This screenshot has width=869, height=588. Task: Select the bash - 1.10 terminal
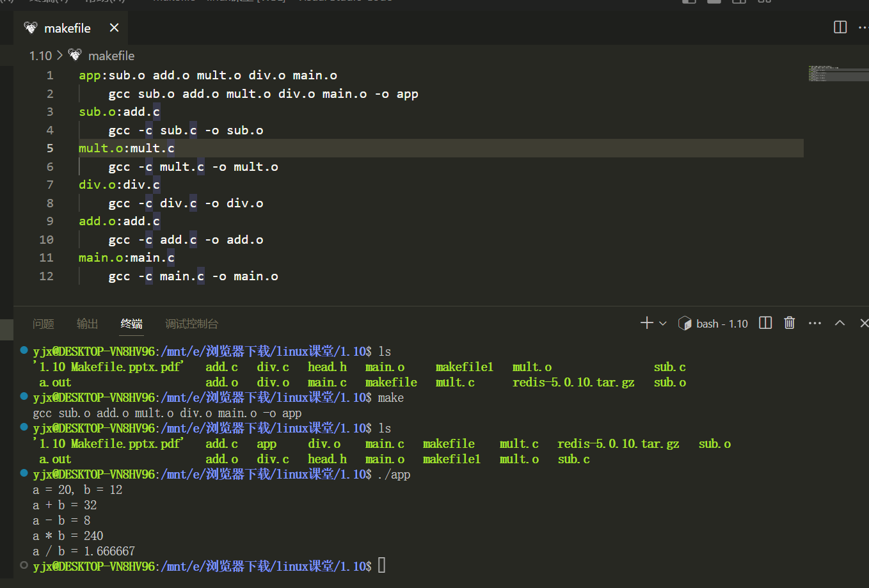pos(714,324)
